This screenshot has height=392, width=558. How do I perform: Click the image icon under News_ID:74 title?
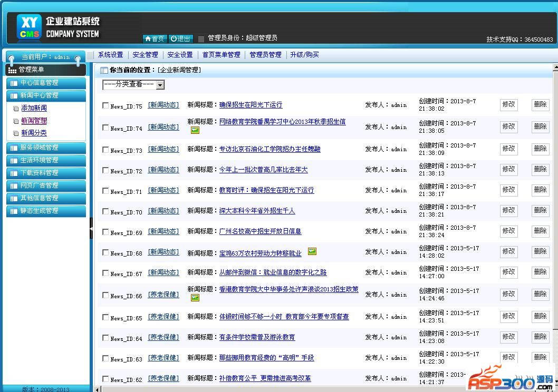[x=195, y=131]
